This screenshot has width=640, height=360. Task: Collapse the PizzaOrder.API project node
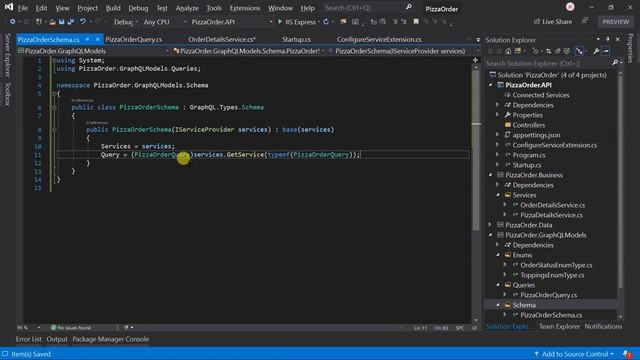[x=491, y=85]
